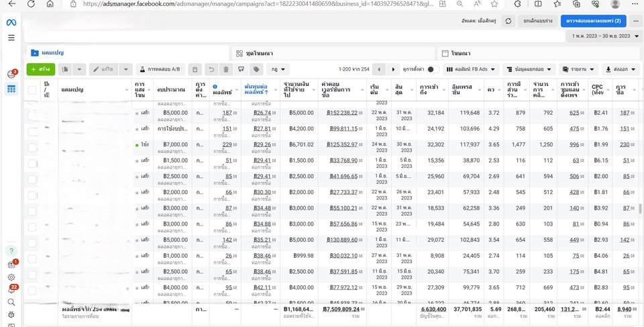Open the date range picker 2023
Screen dimensions: 644x327
coord(605,36)
